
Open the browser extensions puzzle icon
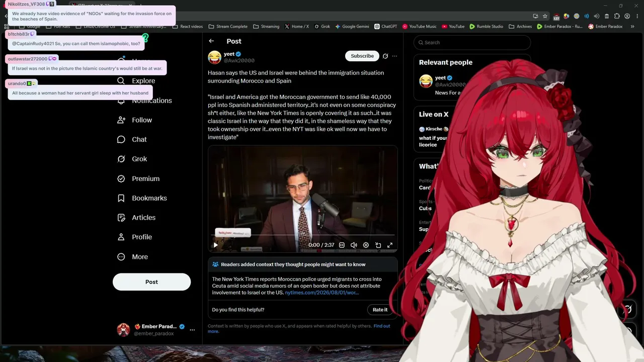pos(617,16)
